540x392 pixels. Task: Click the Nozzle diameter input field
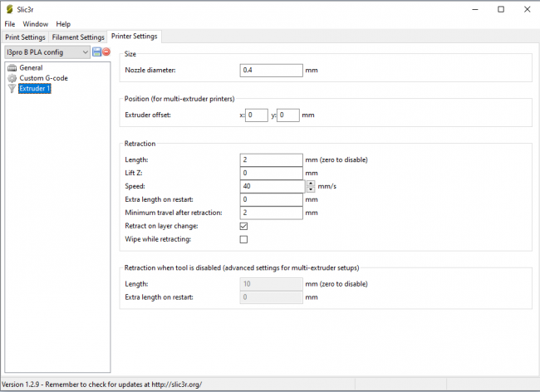click(271, 71)
